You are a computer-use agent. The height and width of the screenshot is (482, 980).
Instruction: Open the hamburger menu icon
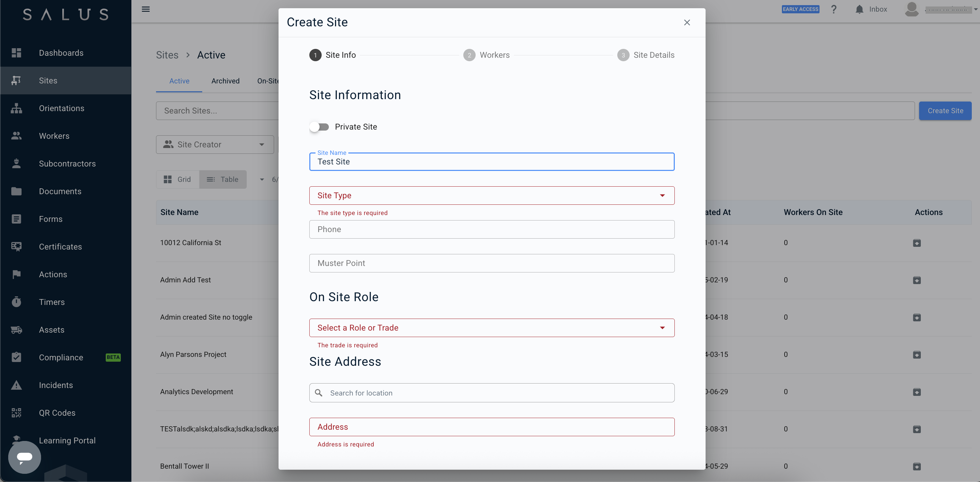click(x=146, y=9)
